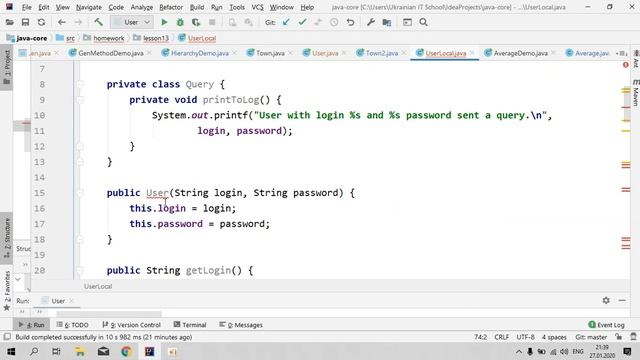
Task: Click the CRLF line separator selector
Action: pyautogui.click(x=502, y=337)
